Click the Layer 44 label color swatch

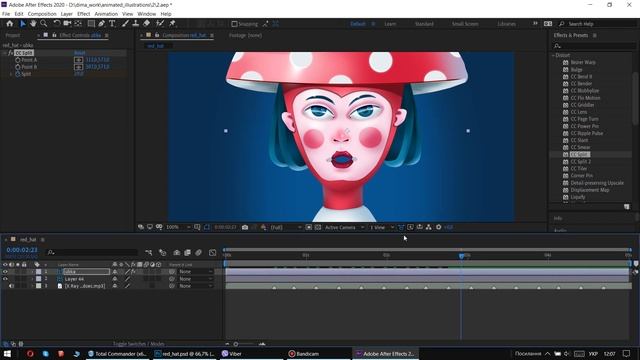tap(38, 279)
